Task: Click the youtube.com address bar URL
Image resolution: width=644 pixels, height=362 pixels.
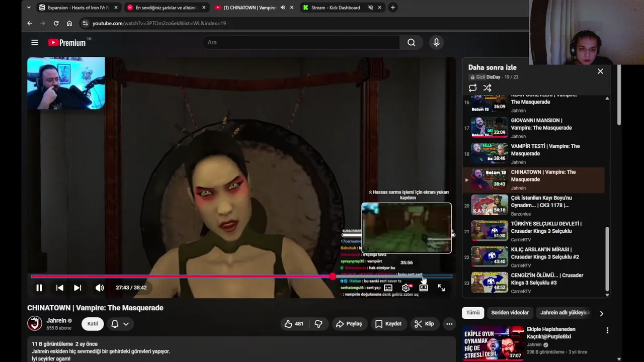Action: coord(159,23)
